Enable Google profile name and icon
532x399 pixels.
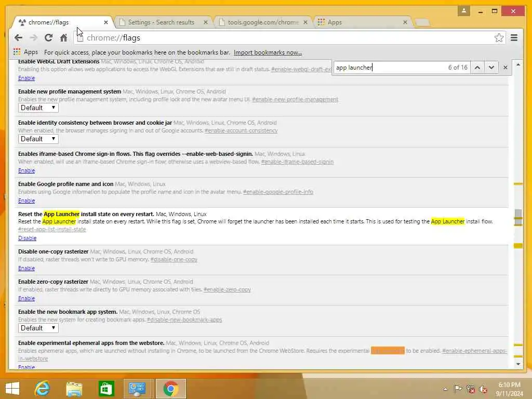(26, 201)
